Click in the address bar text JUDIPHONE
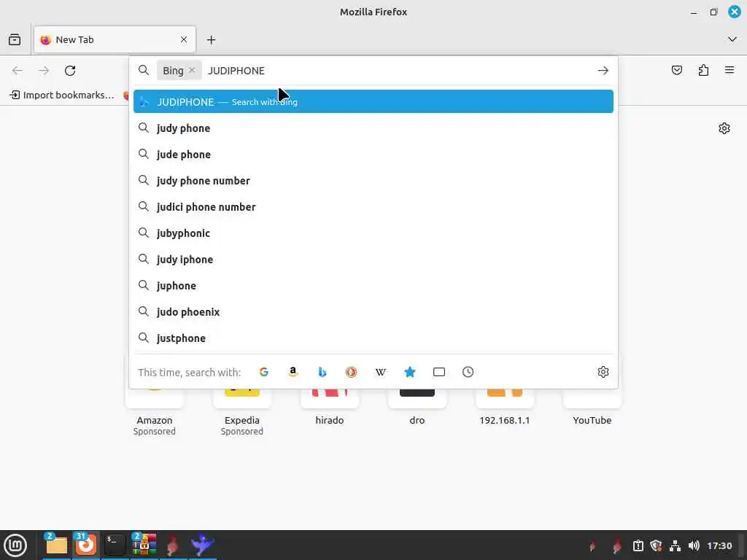The image size is (747, 560). (x=236, y=71)
